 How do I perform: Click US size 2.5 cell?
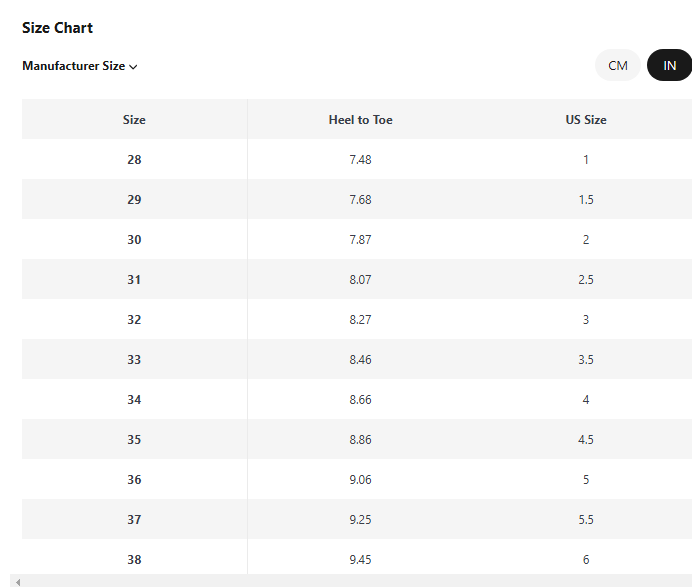pos(585,280)
